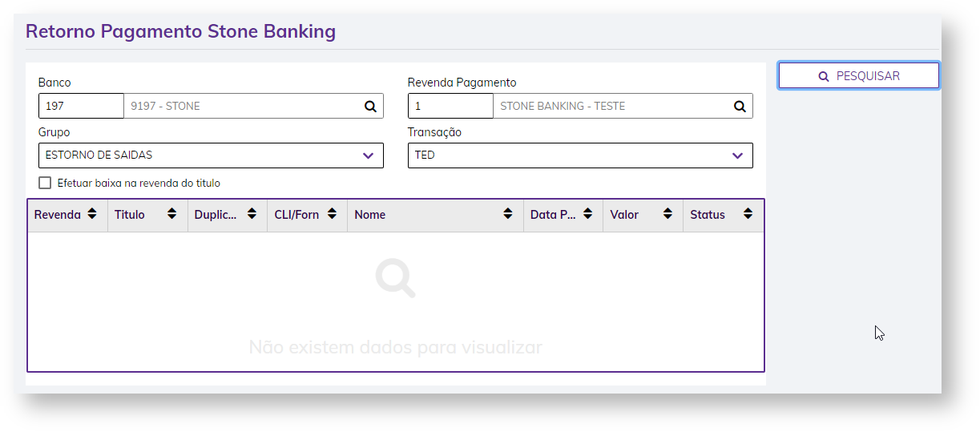Click the 9197 - STONE bank description field
This screenshot has height=432, width=980.
click(x=240, y=106)
